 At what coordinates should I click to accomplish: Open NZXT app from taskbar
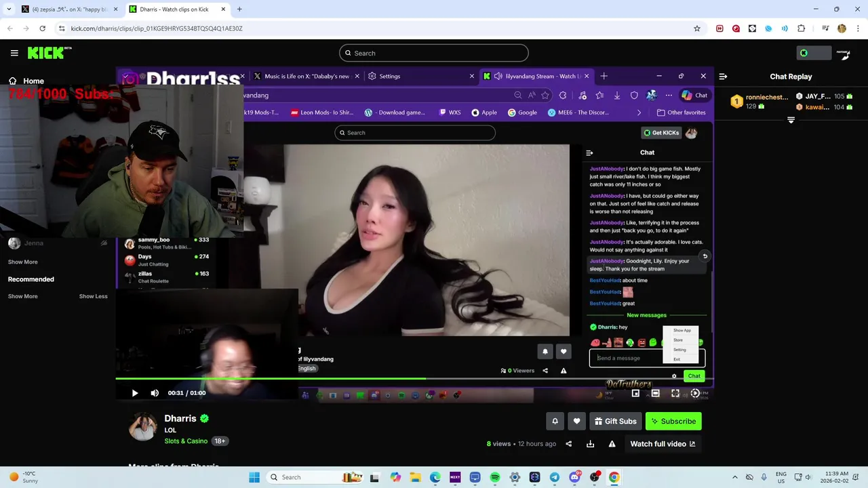pos(455,477)
